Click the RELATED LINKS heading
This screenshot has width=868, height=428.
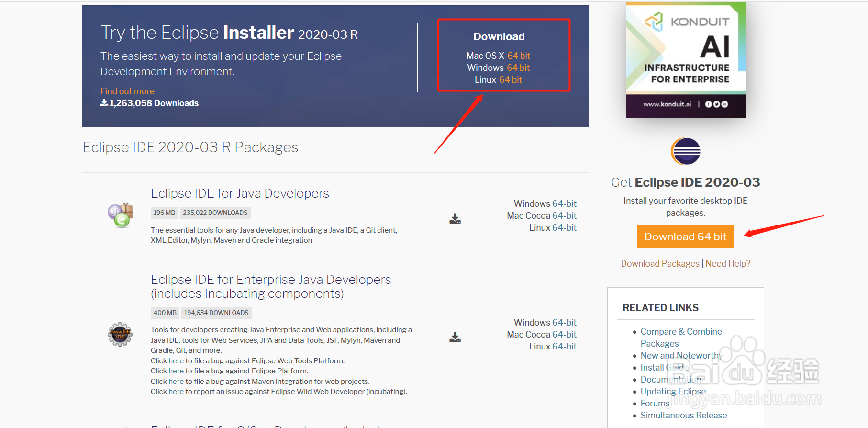pos(660,308)
